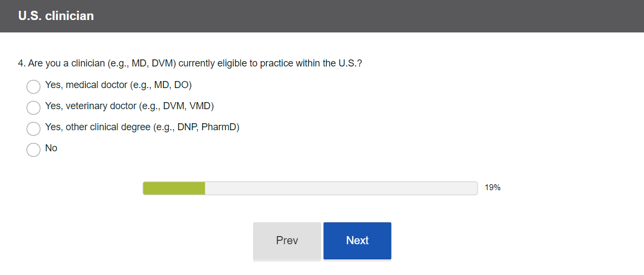Select the medical doctor radio button
The width and height of the screenshot is (644, 275).
[x=34, y=86]
